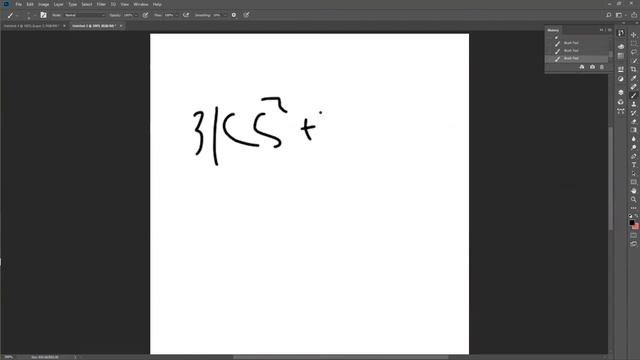Select the Path Selection tool
This screenshot has width=640, height=360.
pos(633,173)
